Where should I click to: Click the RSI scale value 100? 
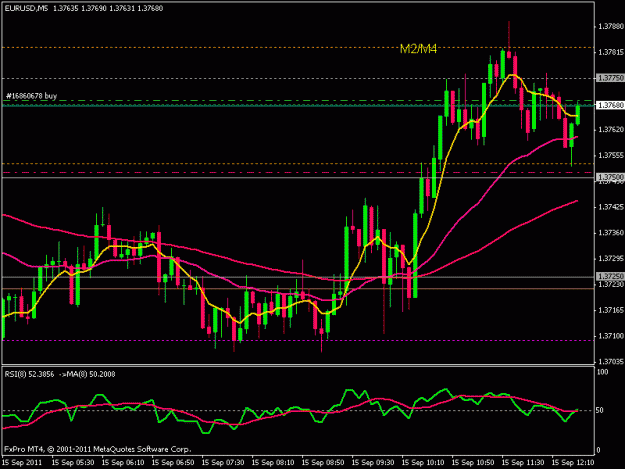603,372
